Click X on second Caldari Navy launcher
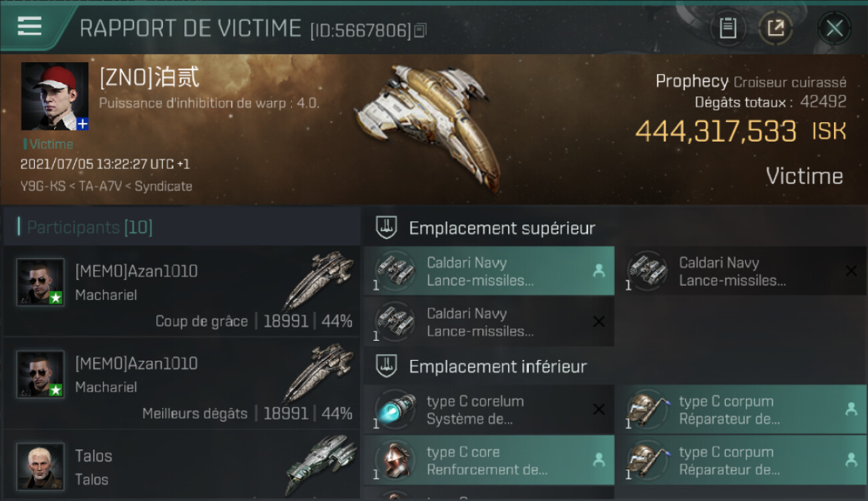Screen dimensions: 868x501 coord(851,271)
